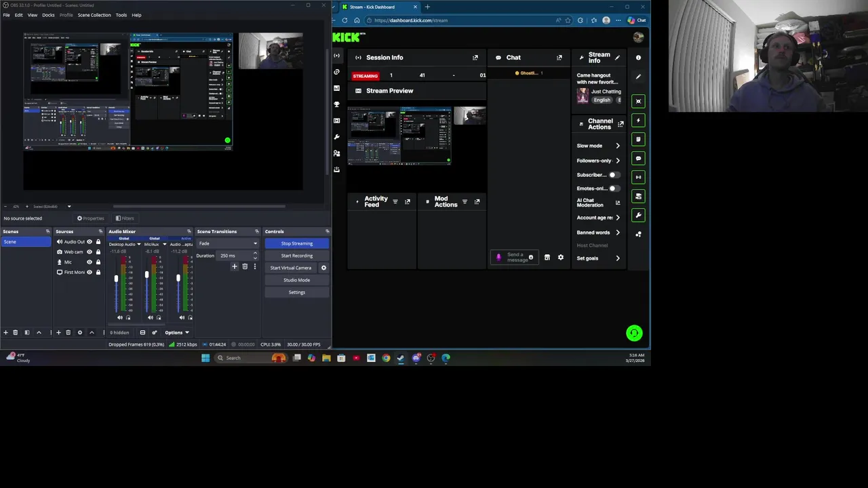This screenshot has height=488, width=868.
Task: Add a new scene in OBS Scenes dock
Action: [5, 333]
